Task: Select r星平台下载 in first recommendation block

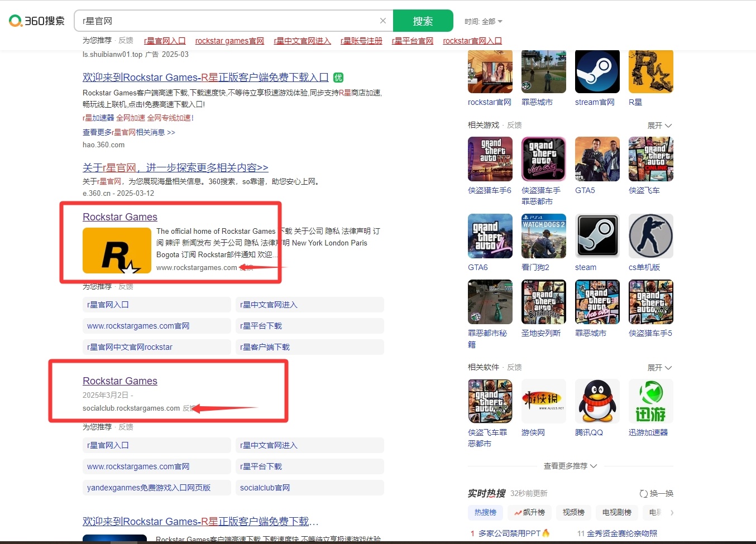Action: (310, 326)
